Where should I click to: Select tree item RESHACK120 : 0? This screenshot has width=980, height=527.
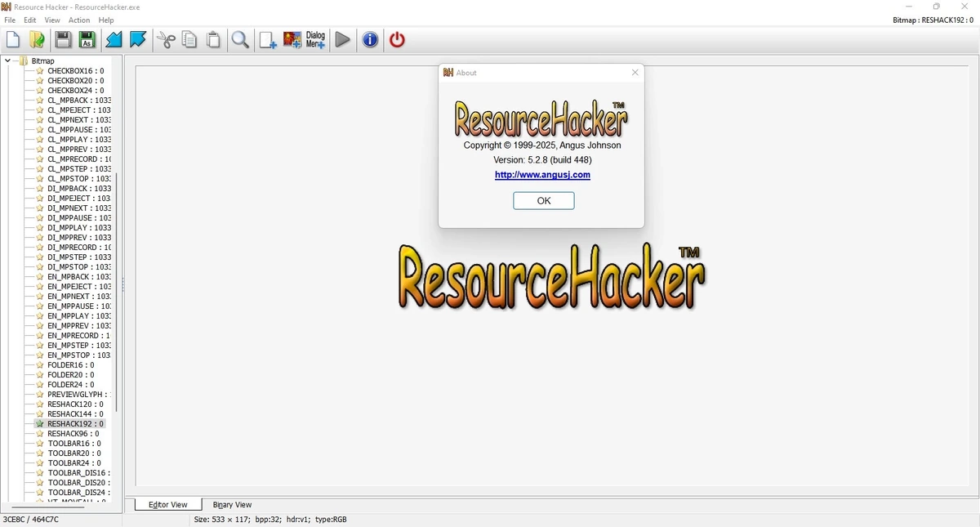(x=76, y=404)
